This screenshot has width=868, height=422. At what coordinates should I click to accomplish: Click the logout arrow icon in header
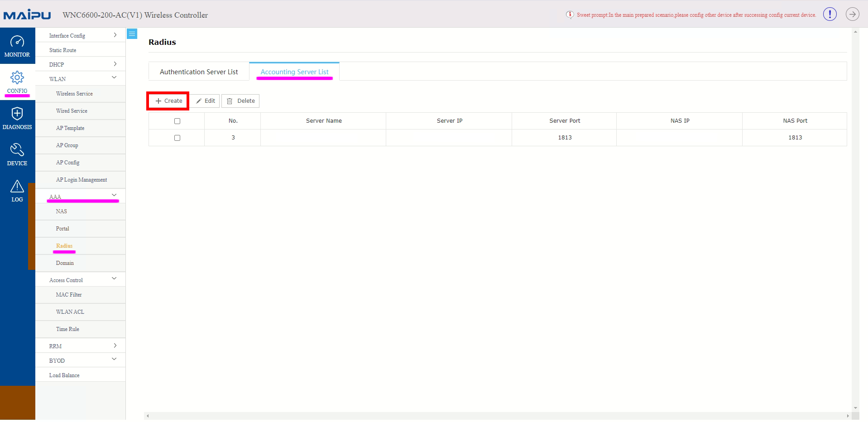click(x=852, y=14)
